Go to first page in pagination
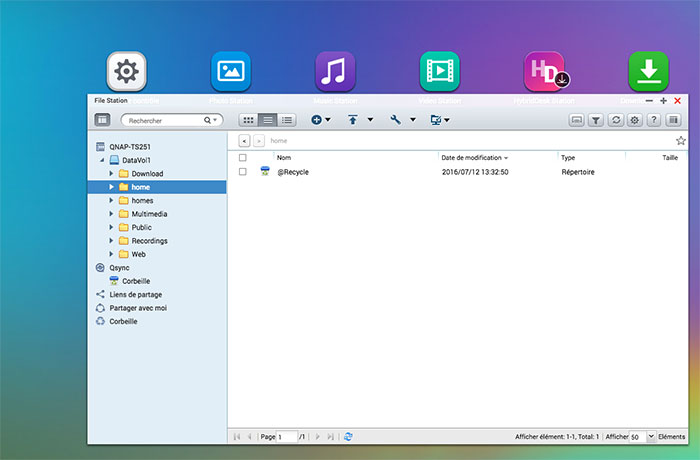700x460 pixels. pos(237,436)
